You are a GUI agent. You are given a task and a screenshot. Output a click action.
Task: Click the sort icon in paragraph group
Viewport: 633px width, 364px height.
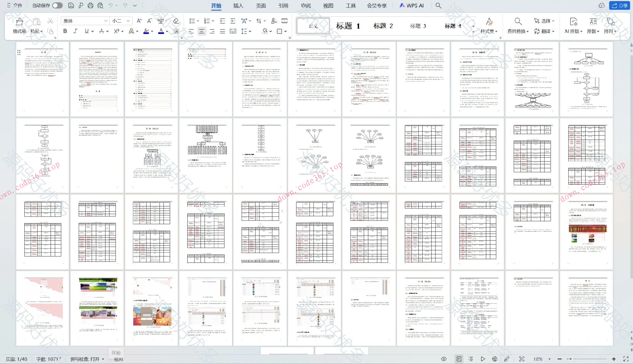coord(274,21)
